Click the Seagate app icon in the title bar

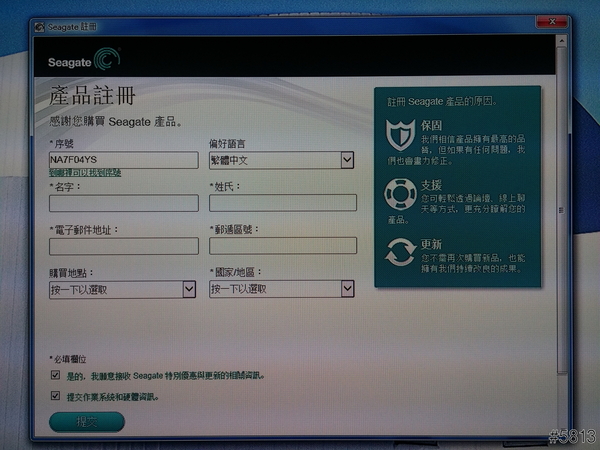click(39, 27)
